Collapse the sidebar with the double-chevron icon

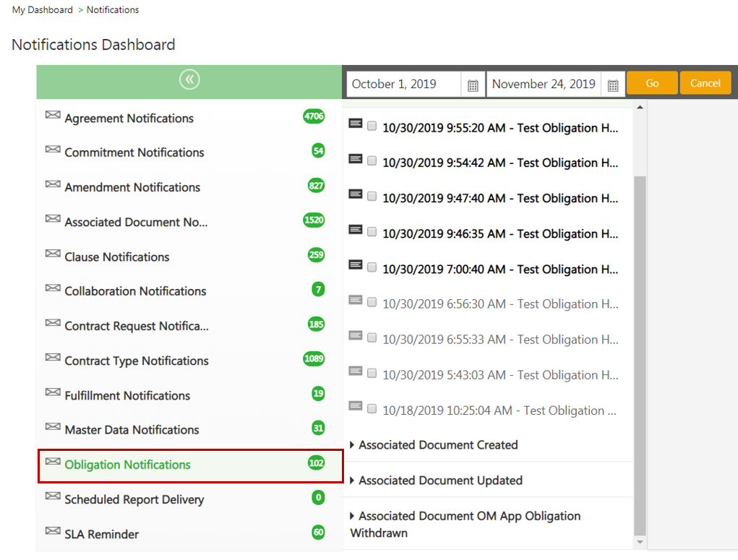[189, 80]
